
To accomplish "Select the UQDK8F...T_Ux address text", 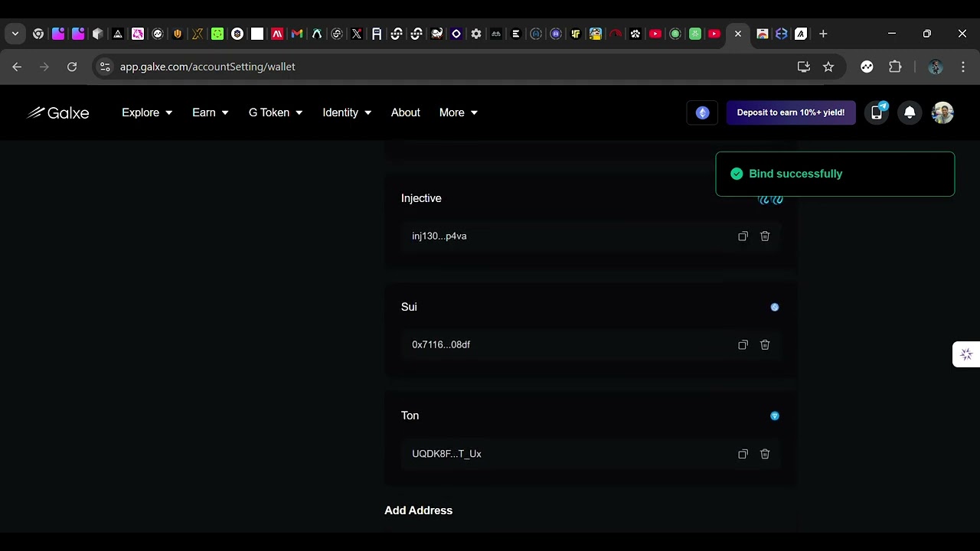I will pos(446,454).
